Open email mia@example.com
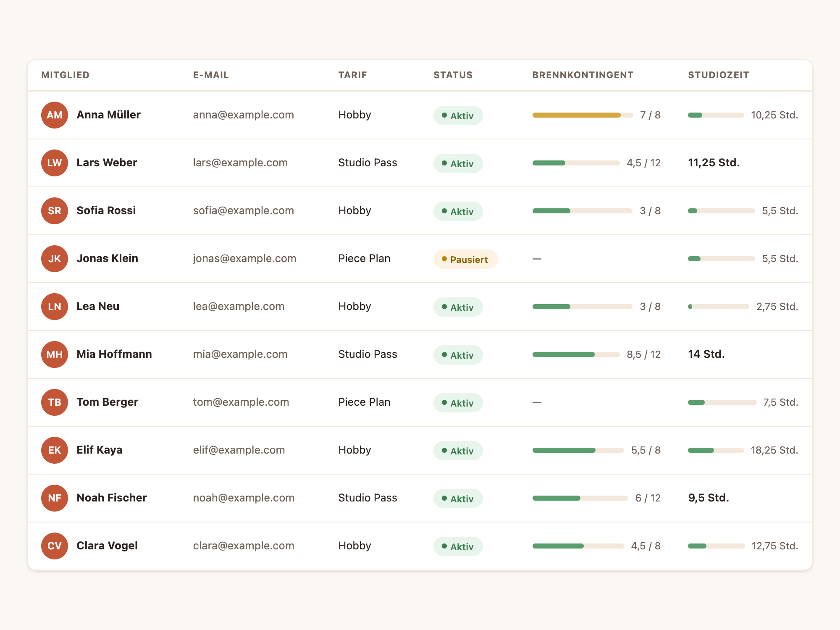The image size is (840, 630). (x=240, y=354)
